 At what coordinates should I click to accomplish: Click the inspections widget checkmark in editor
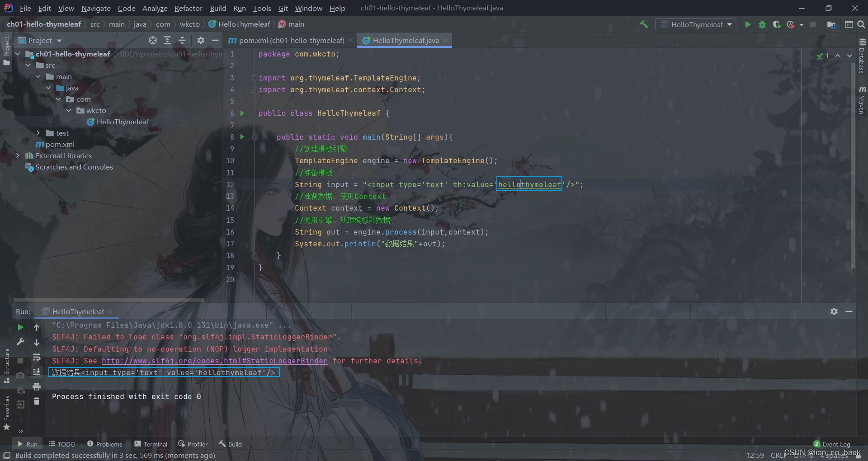(x=822, y=56)
